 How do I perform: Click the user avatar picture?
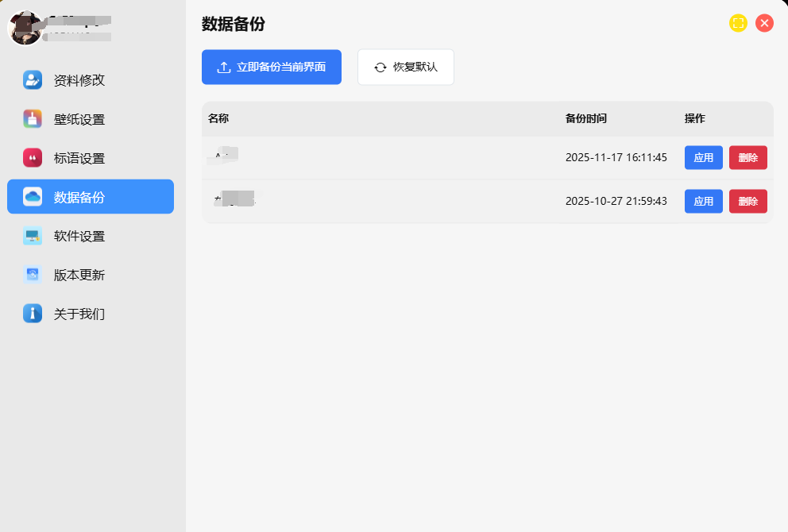[25, 28]
